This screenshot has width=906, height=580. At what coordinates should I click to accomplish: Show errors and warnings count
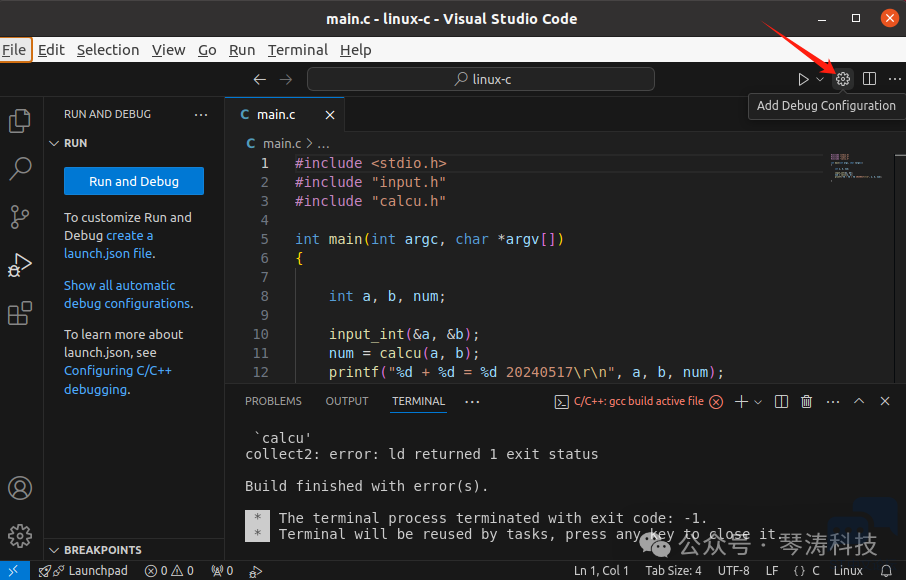(x=169, y=571)
